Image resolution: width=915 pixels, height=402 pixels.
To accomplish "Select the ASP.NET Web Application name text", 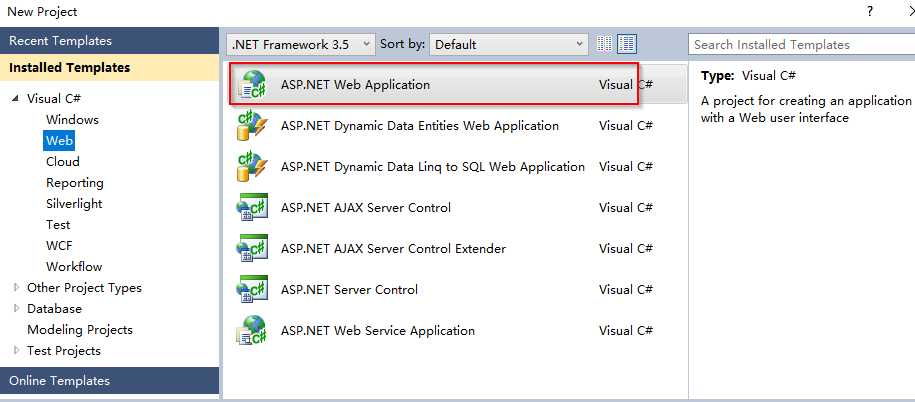I will (355, 85).
